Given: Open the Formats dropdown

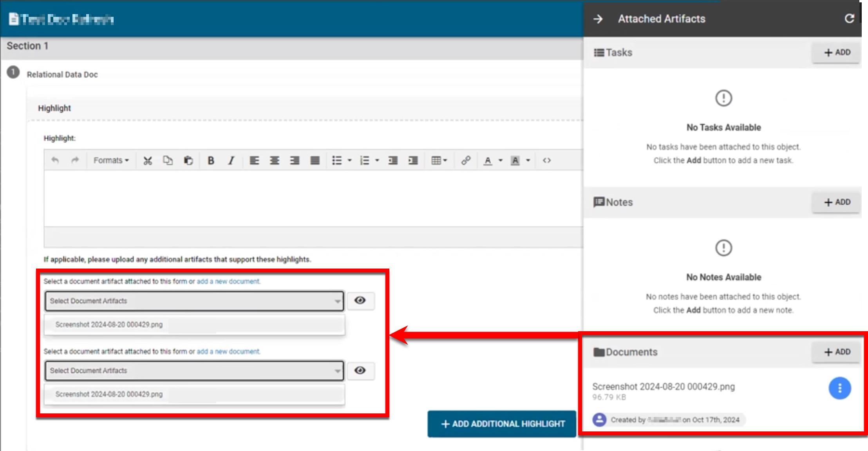Looking at the screenshot, I should click(111, 161).
